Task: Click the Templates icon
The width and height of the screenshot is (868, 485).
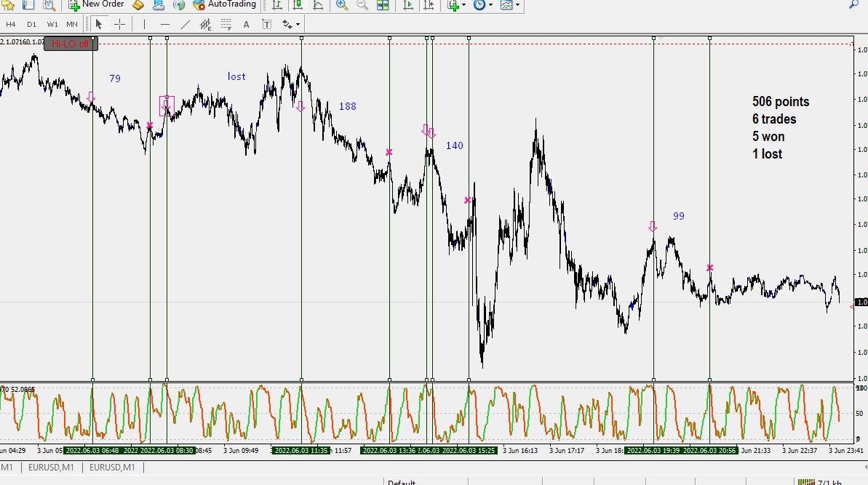Action: [506, 5]
